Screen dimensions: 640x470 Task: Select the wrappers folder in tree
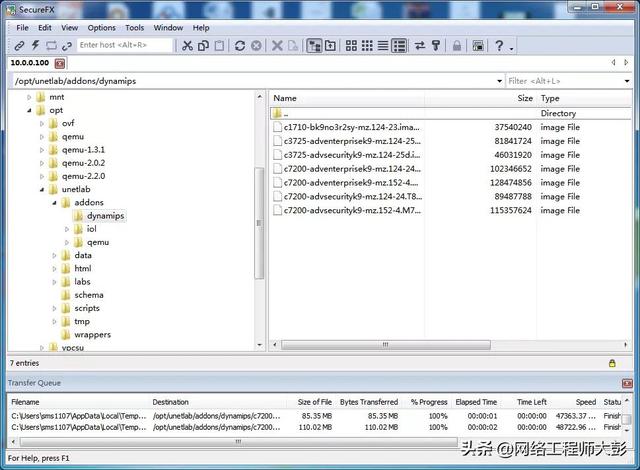click(92, 335)
